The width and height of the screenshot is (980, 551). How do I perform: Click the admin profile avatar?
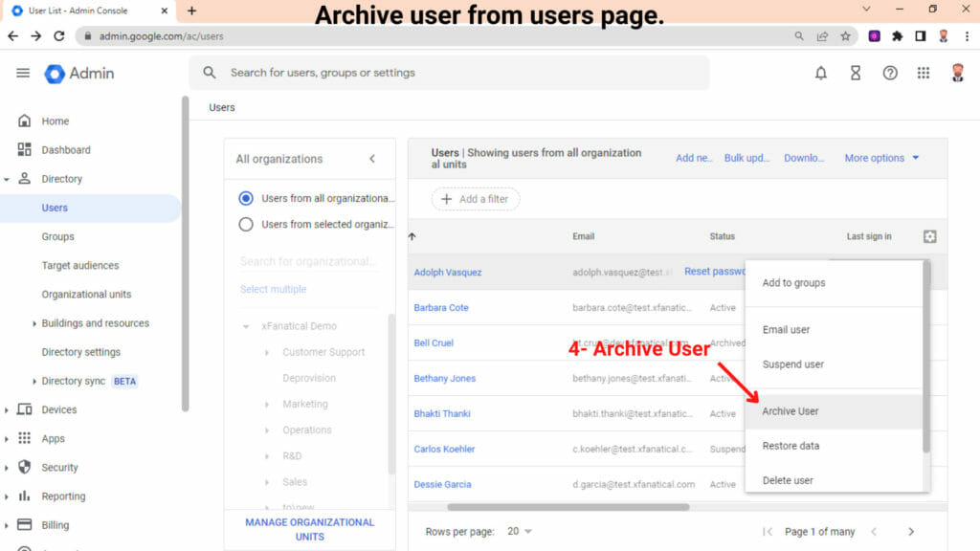point(957,72)
